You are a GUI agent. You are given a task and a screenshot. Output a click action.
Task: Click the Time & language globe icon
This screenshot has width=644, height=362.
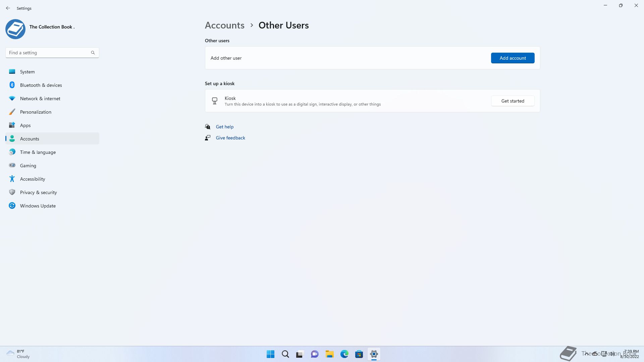[12, 152]
